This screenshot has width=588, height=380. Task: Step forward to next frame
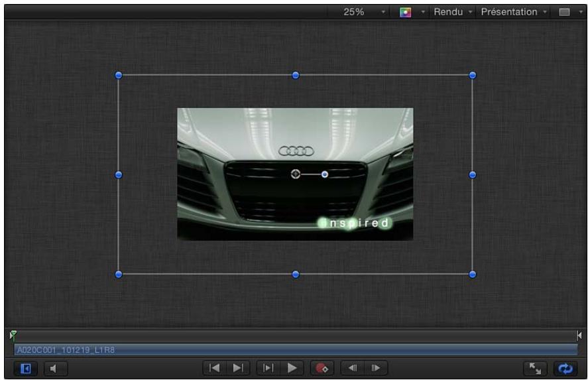pos(376,368)
